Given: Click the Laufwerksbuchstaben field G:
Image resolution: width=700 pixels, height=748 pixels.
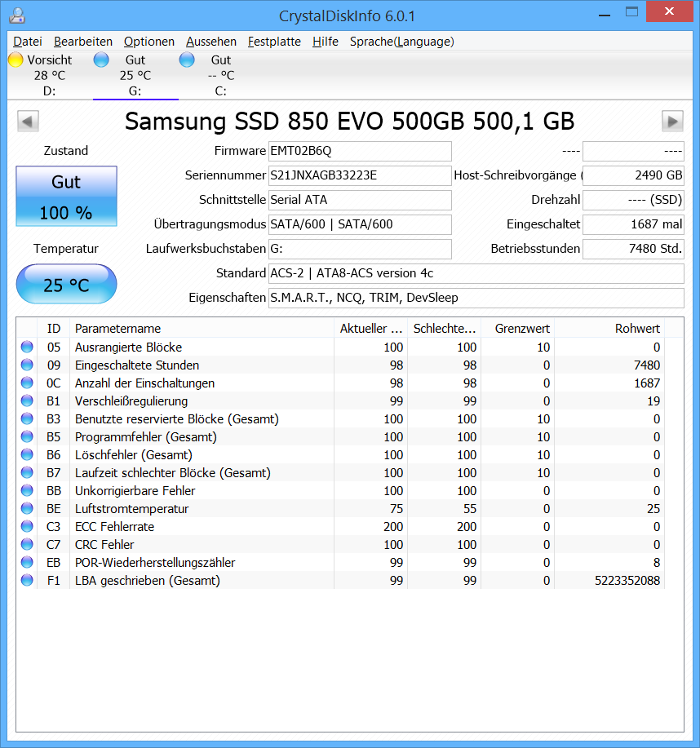Looking at the screenshot, I should point(360,249).
